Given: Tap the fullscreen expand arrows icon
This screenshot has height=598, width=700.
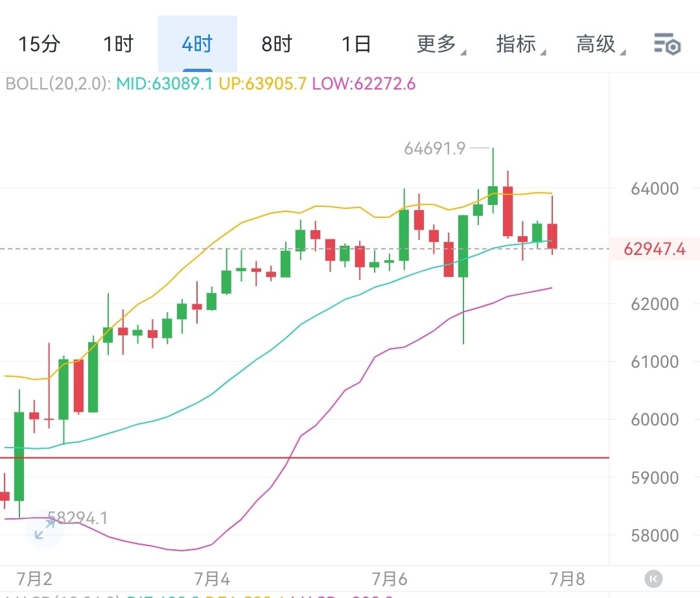Looking at the screenshot, I should (44, 529).
